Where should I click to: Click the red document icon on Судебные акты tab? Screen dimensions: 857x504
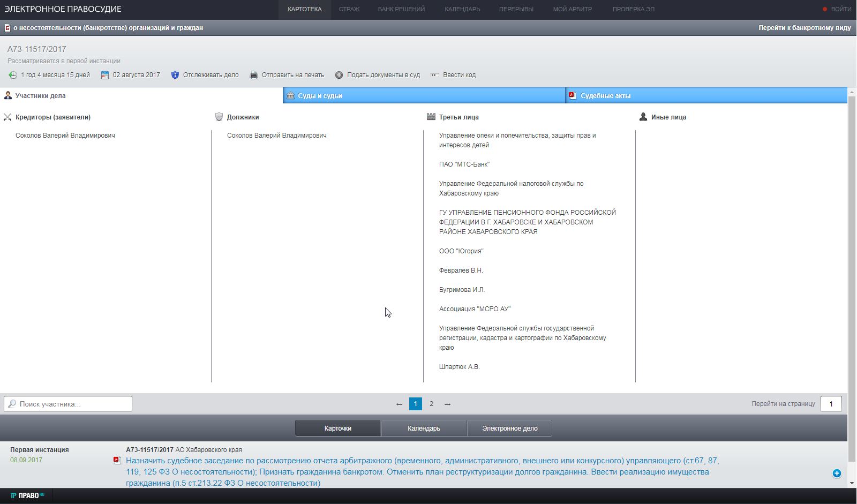click(572, 95)
